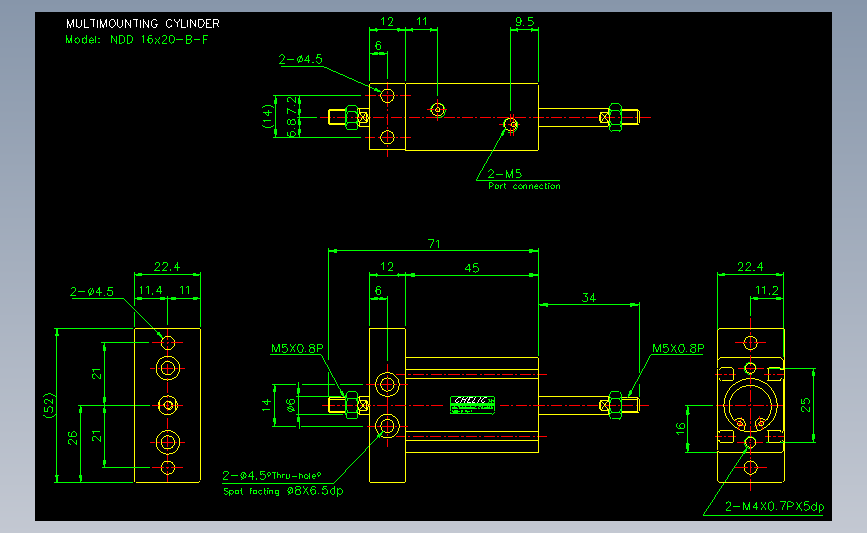Click the (52) height dimension
This screenshot has height=533, width=867.
click(x=49, y=405)
